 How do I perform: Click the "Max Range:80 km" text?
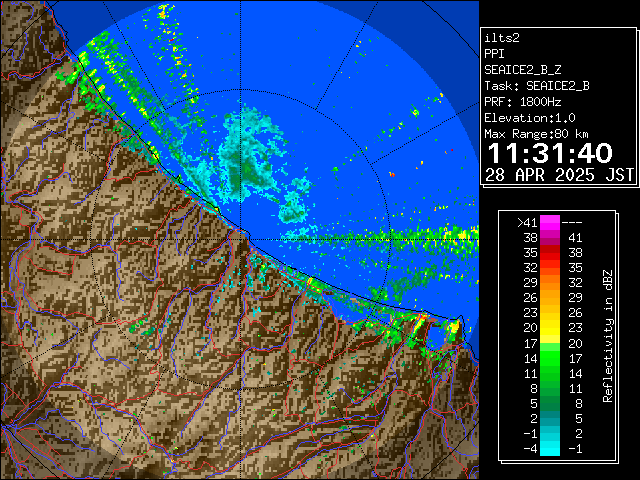pyautogui.click(x=536, y=134)
